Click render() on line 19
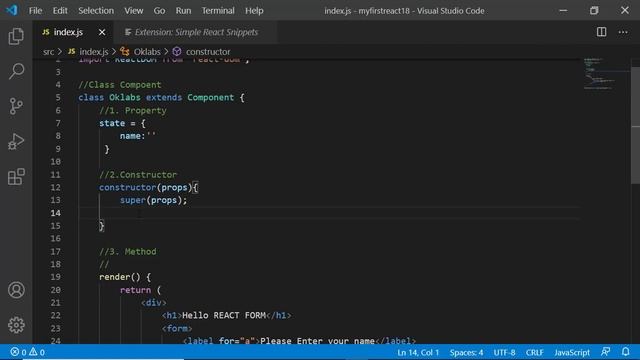The image size is (640, 360). click(120, 277)
